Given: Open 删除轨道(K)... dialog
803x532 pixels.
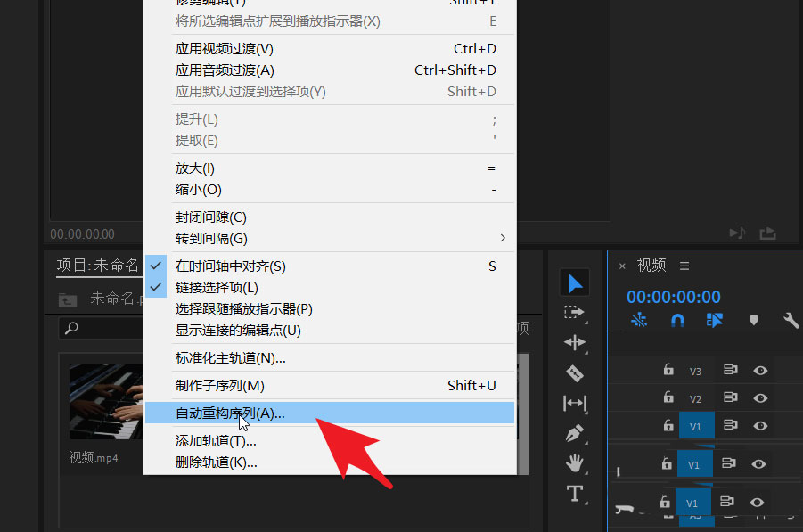Looking at the screenshot, I should tap(330, 462).
